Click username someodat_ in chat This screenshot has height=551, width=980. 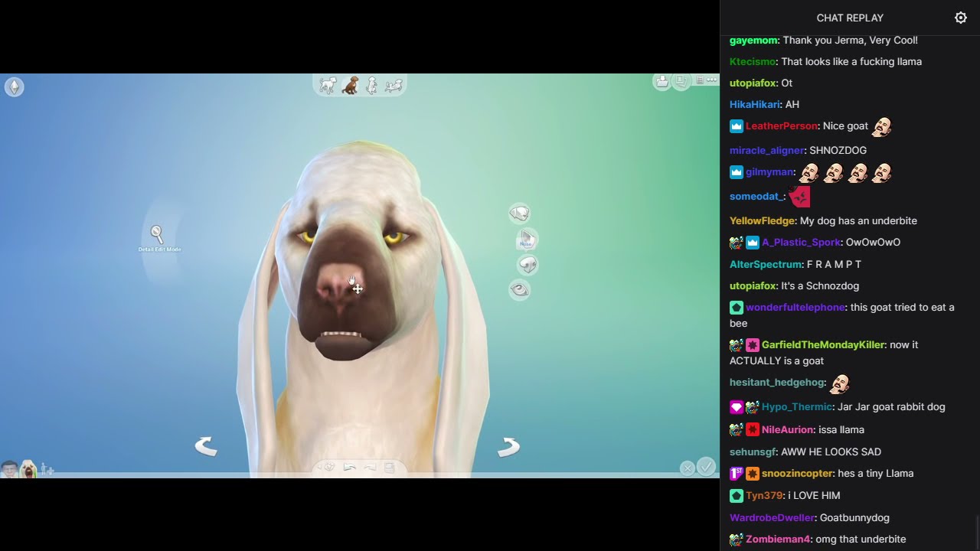pos(757,196)
